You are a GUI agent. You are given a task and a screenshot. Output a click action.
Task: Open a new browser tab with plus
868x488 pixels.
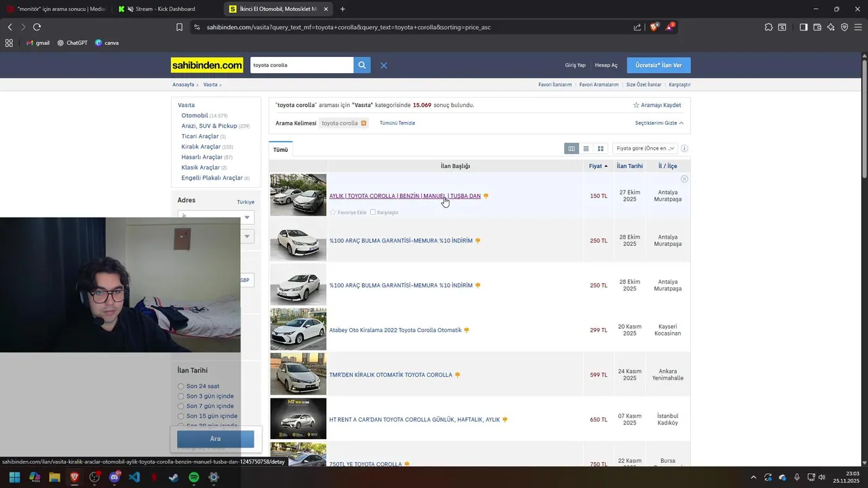coord(342,9)
